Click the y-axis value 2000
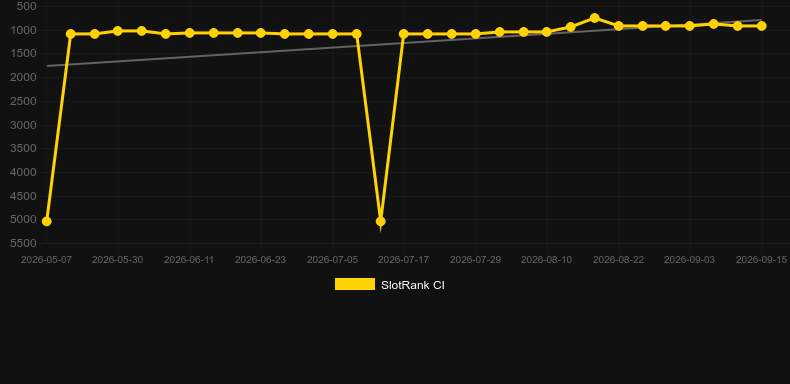Viewport: 790px width, 384px height. (x=24, y=77)
